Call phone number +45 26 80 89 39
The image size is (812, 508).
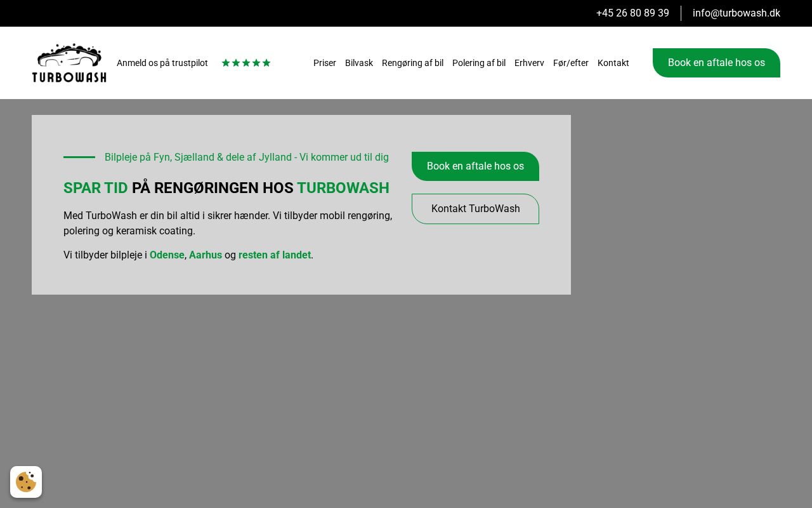tap(632, 13)
